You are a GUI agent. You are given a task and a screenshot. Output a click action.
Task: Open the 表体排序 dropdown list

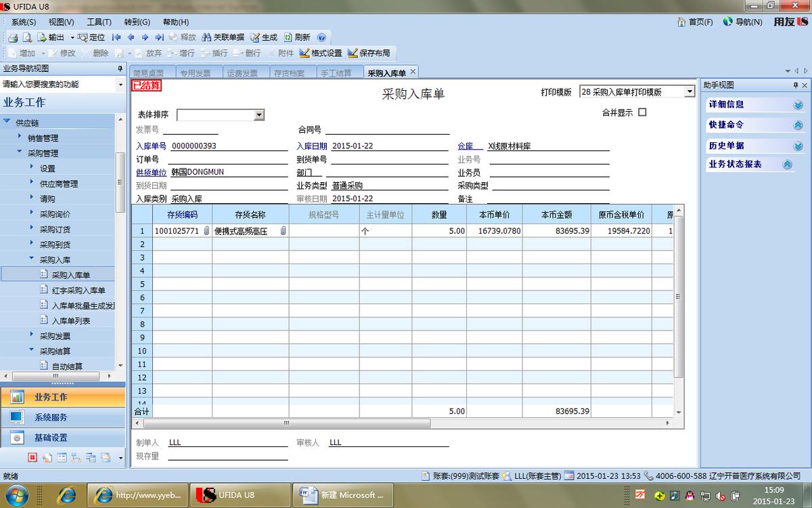pyautogui.click(x=258, y=114)
